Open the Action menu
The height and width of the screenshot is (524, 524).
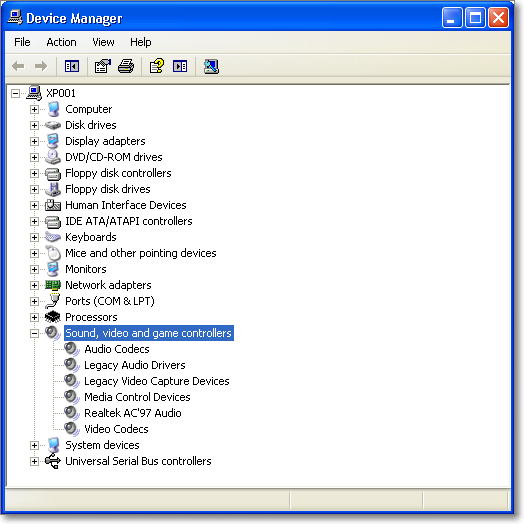tap(61, 42)
